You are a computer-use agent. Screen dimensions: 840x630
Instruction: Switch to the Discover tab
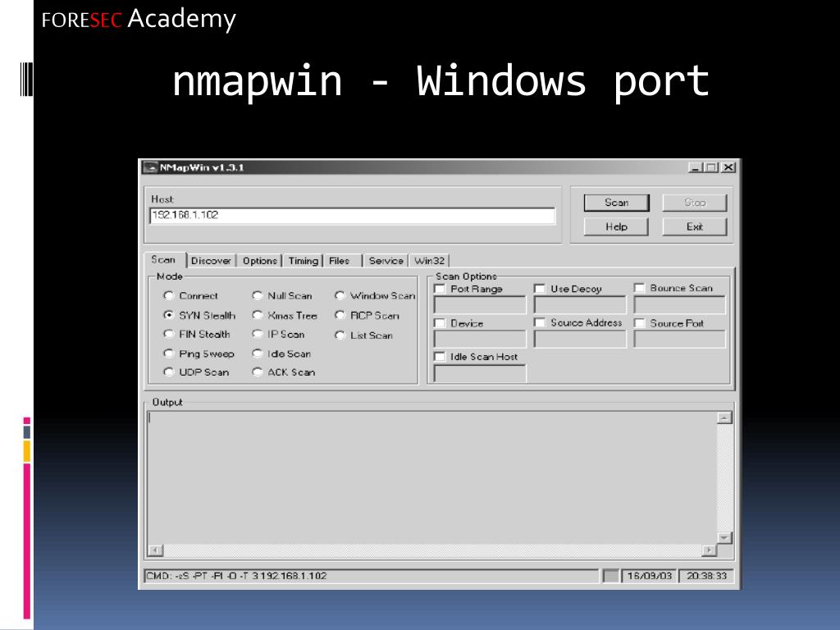point(211,261)
